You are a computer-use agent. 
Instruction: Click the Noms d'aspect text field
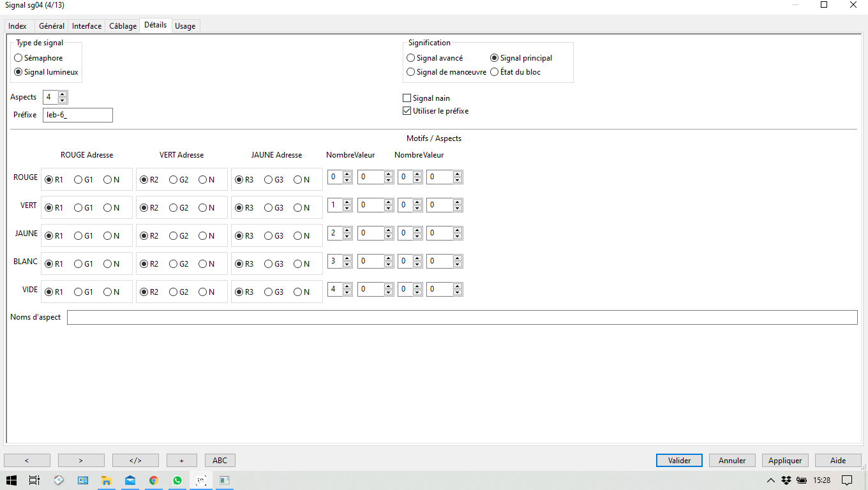(462, 317)
